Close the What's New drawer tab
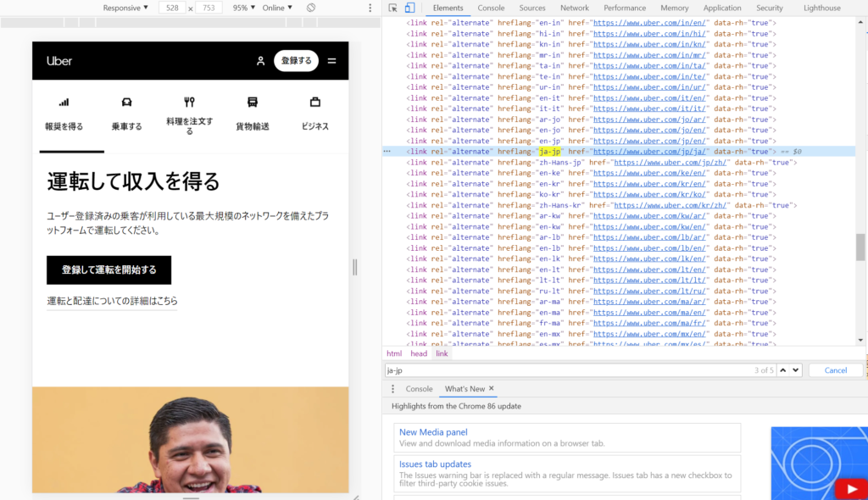The height and width of the screenshot is (500, 868). click(x=491, y=389)
